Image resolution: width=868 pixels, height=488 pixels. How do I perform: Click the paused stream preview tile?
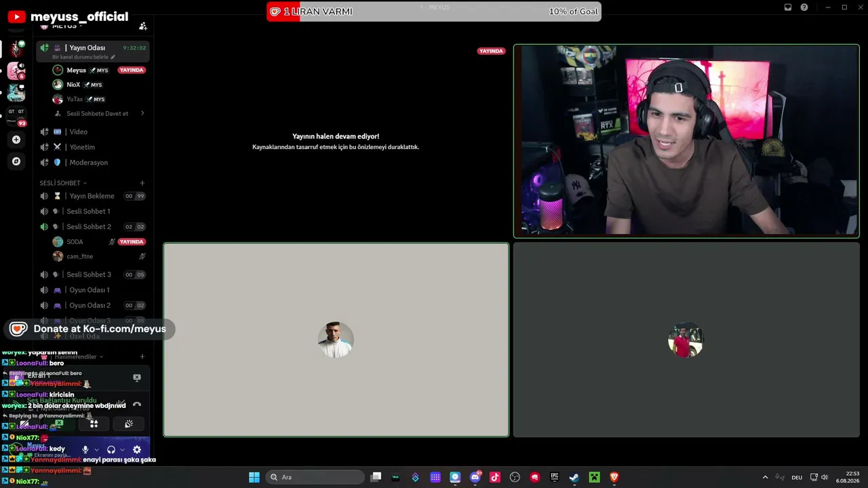click(336, 141)
